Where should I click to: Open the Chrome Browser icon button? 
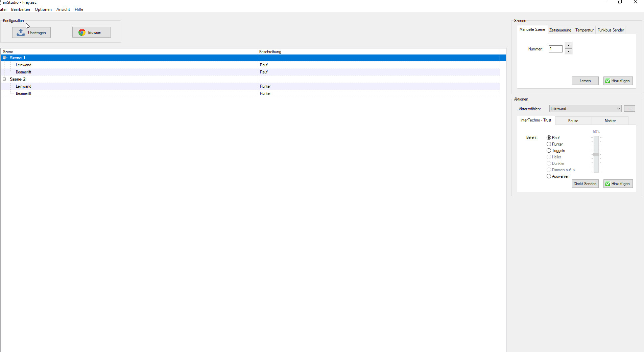point(82,32)
